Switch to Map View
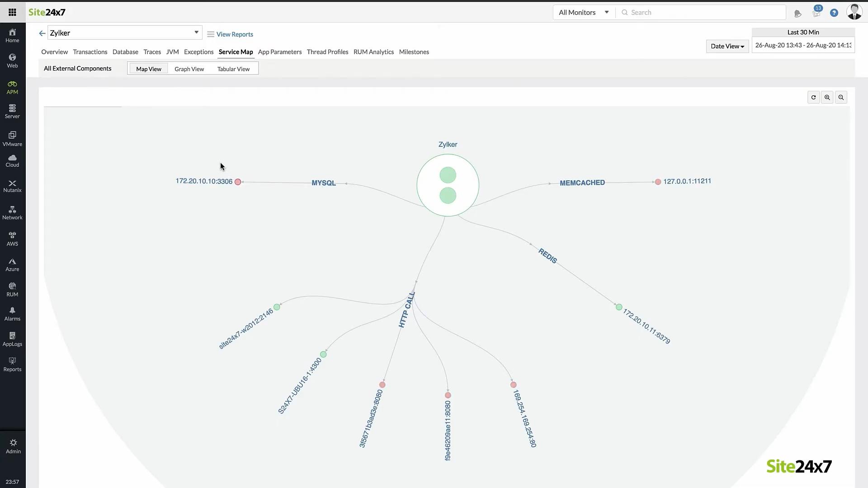The height and width of the screenshot is (488, 868). 148,69
